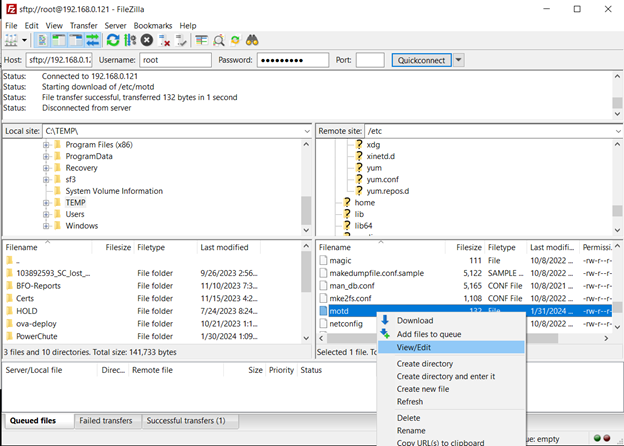624x446 pixels.
Task: Expand the ProgramData tree node
Action: (x=46, y=156)
